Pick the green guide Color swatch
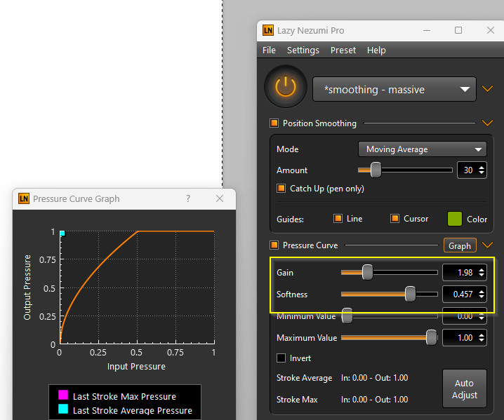504x420 pixels. (x=454, y=219)
